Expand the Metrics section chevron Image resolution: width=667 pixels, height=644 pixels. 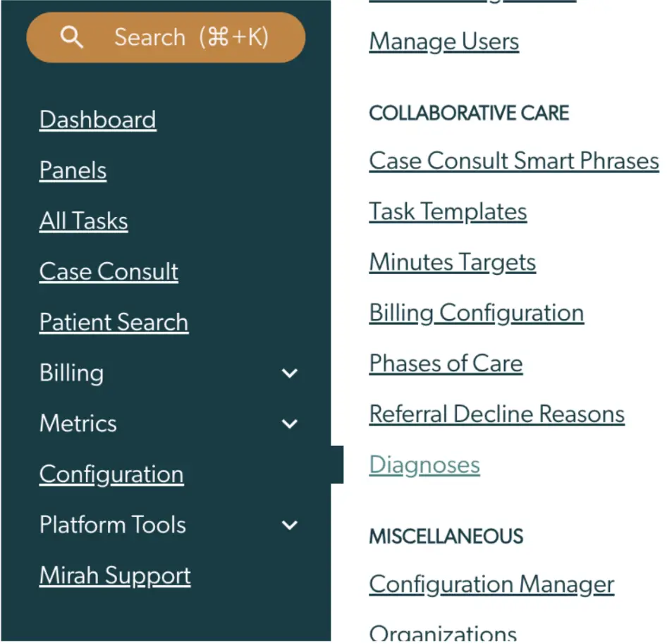tap(290, 424)
